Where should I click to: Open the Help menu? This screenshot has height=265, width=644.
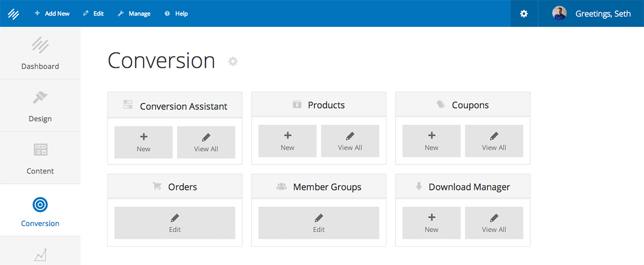coord(176,13)
